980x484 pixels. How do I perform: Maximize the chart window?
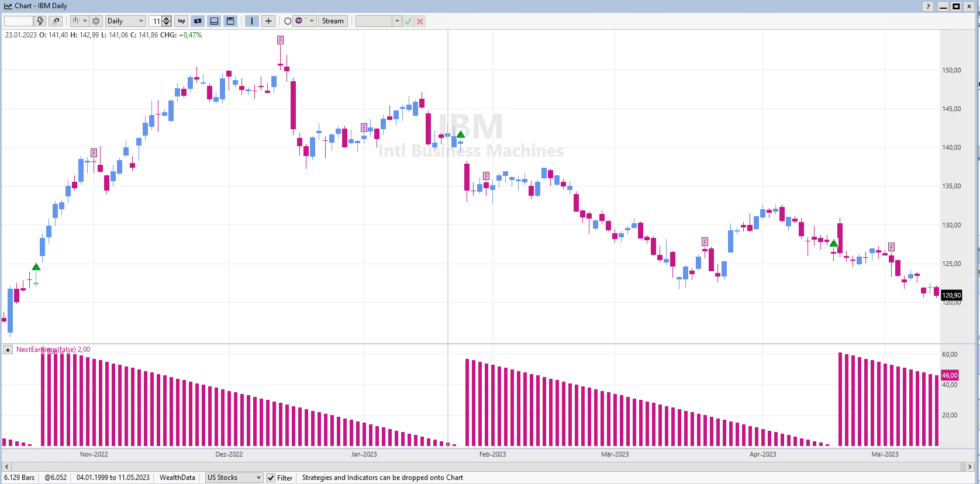[x=956, y=6]
